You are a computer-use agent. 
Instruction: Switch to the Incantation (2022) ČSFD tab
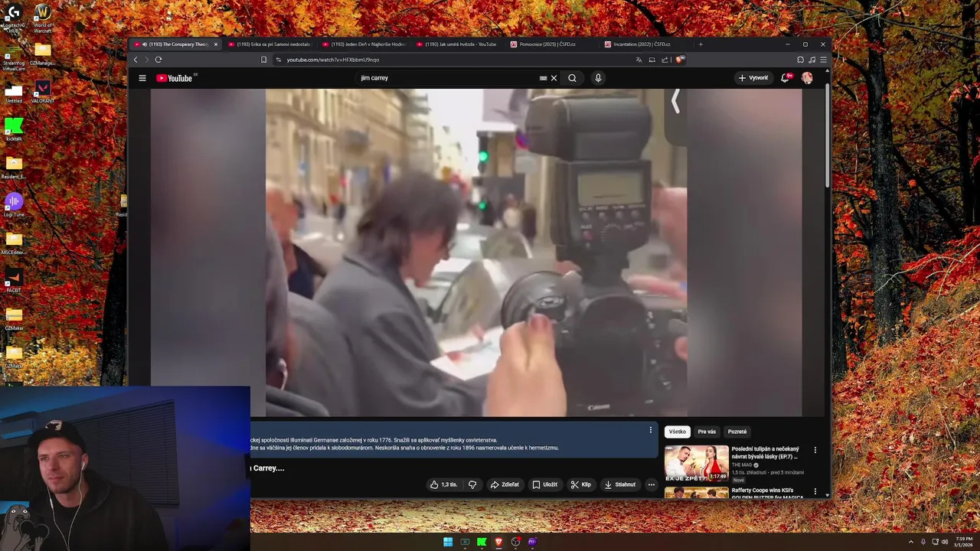(x=645, y=44)
